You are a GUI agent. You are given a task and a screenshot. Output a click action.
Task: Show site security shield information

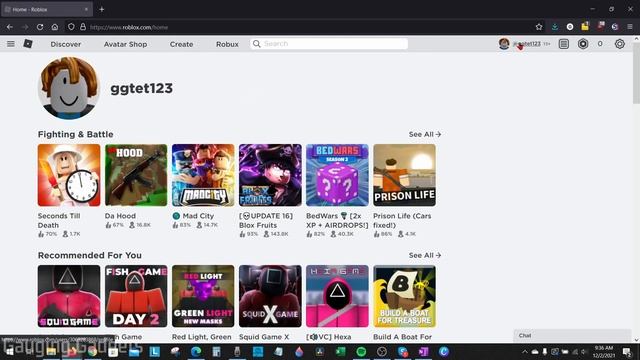tap(71, 27)
